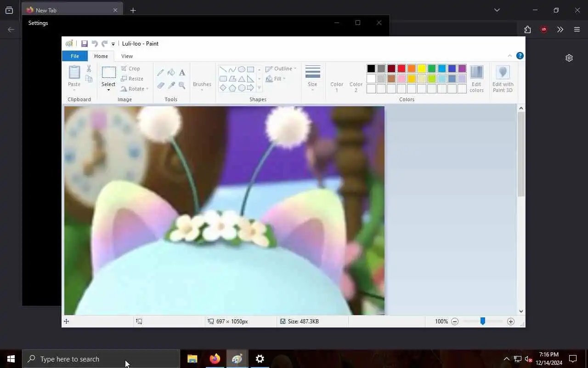Screen dimensions: 588x368
Task: Click the Crop button
Action: coord(130,69)
